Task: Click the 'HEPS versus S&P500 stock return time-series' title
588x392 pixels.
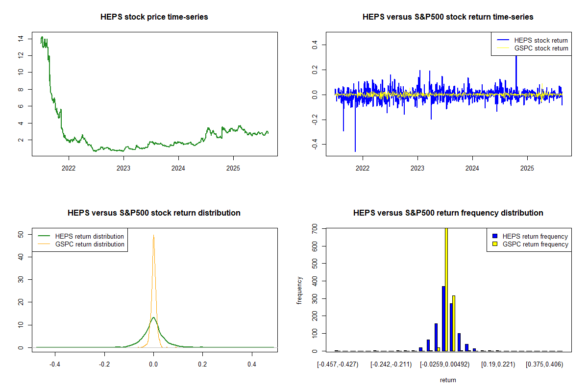Action: click(x=448, y=17)
